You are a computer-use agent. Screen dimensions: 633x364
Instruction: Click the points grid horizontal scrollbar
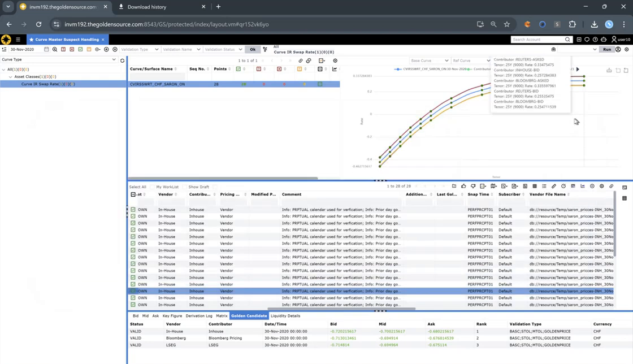tap(341, 309)
